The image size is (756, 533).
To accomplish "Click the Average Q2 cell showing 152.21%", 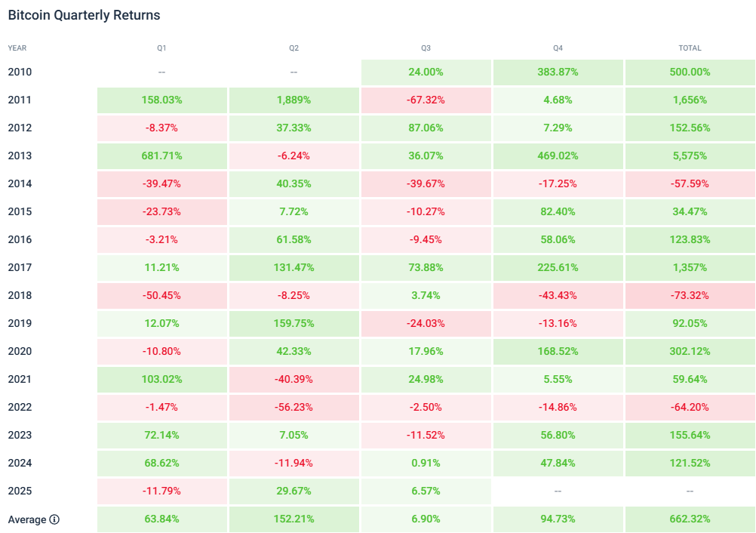I will (293, 519).
